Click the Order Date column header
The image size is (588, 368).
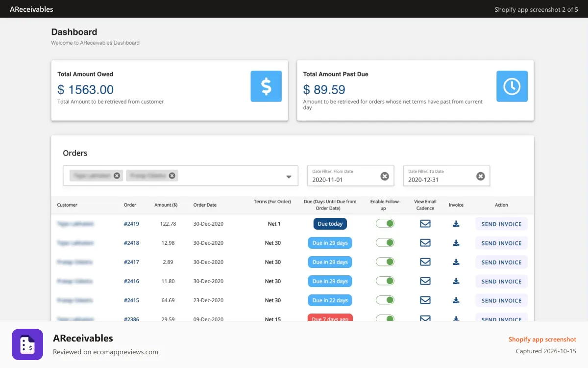[x=205, y=205]
